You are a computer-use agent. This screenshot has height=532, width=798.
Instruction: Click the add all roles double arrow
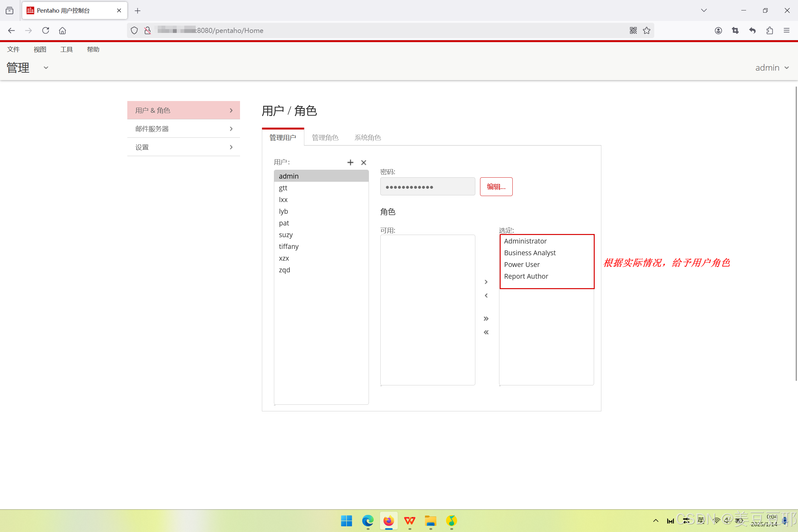(x=486, y=319)
